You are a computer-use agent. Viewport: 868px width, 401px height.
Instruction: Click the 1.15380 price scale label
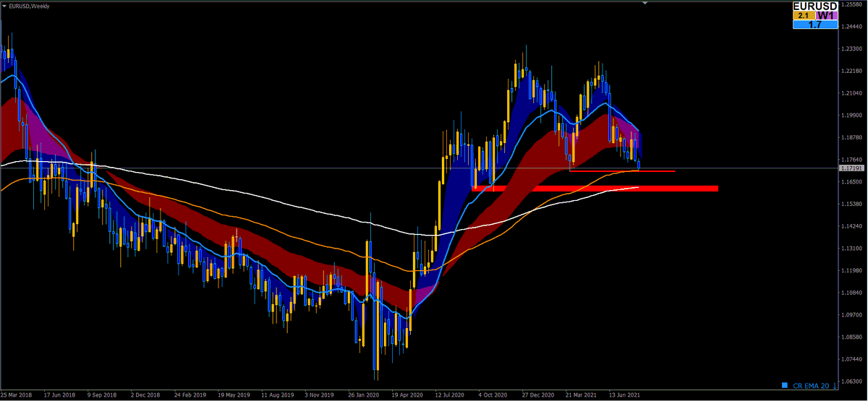pos(853,204)
